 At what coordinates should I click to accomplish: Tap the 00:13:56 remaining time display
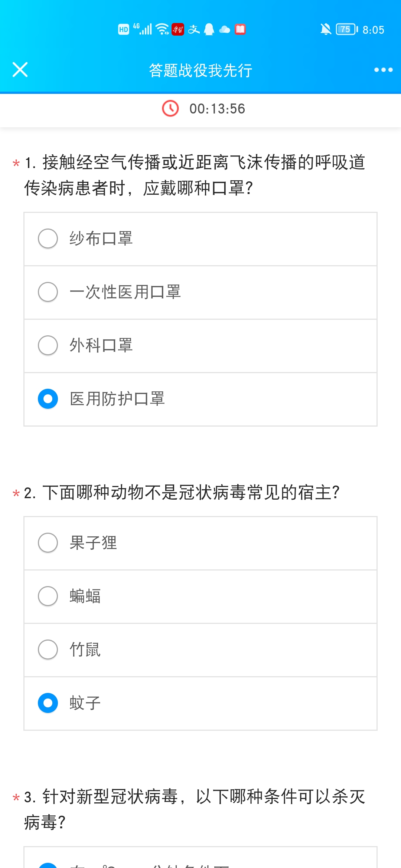(x=217, y=109)
